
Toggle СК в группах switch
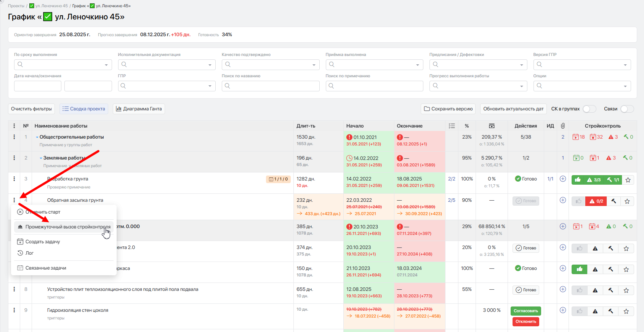(x=590, y=109)
